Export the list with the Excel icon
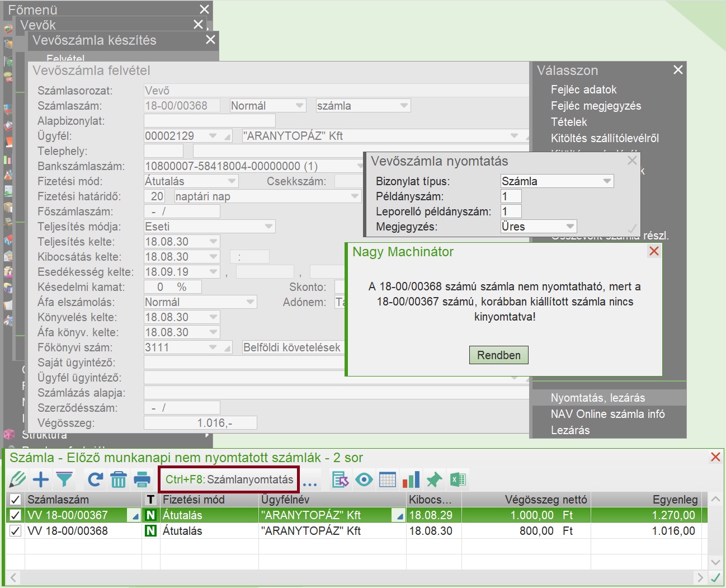The image size is (726, 588). click(x=458, y=479)
